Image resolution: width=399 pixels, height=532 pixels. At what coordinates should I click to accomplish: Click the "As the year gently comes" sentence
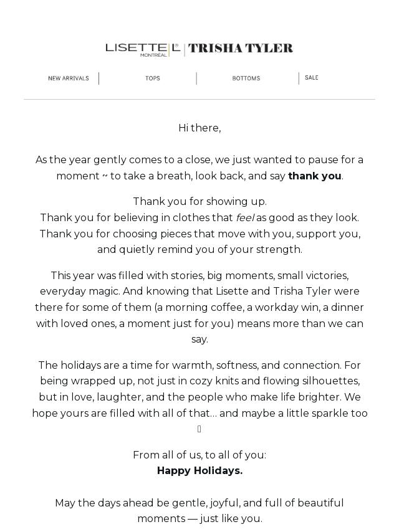tap(199, 161)
